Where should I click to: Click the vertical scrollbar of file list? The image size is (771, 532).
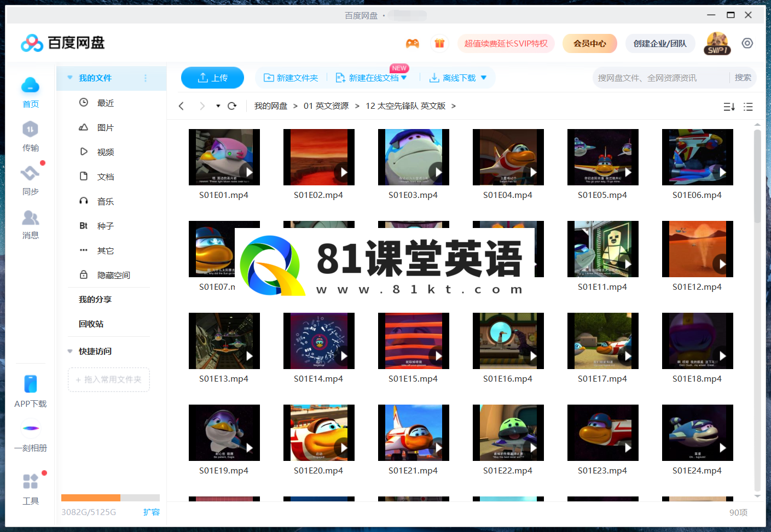[x=757, y=175]
